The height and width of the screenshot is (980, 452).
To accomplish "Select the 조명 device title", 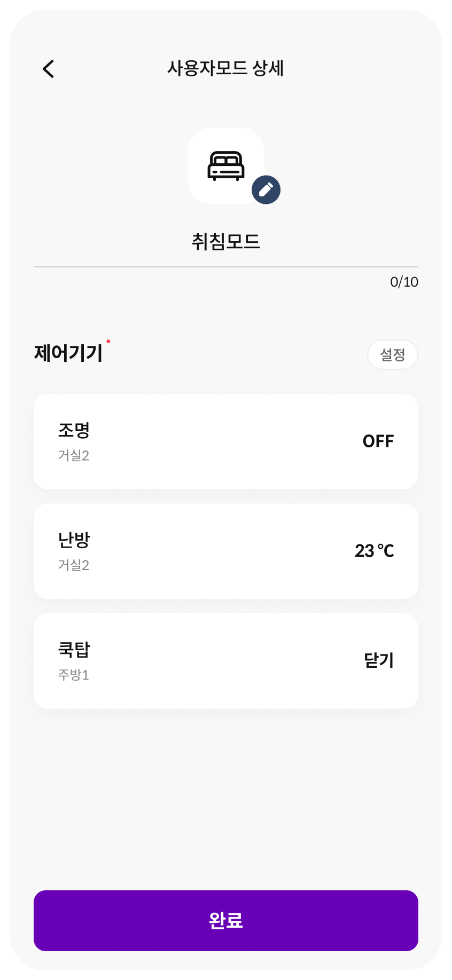I will 74,430.
